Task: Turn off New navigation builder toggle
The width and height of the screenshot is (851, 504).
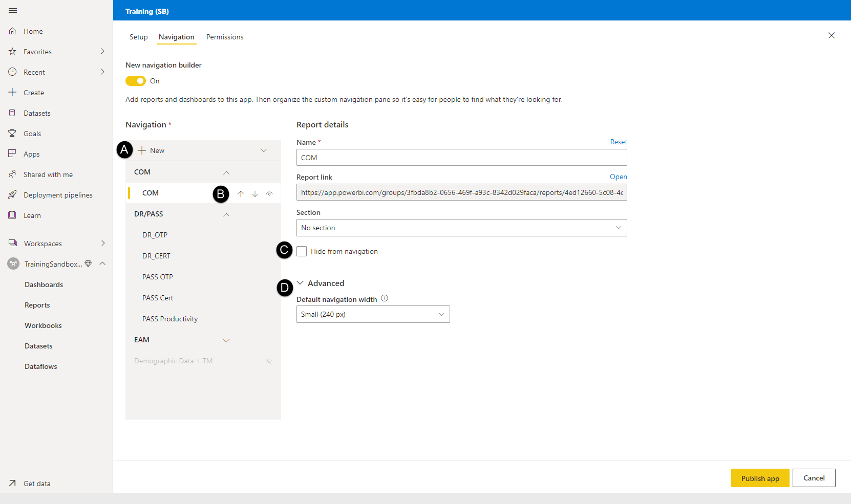Action: 136,81
